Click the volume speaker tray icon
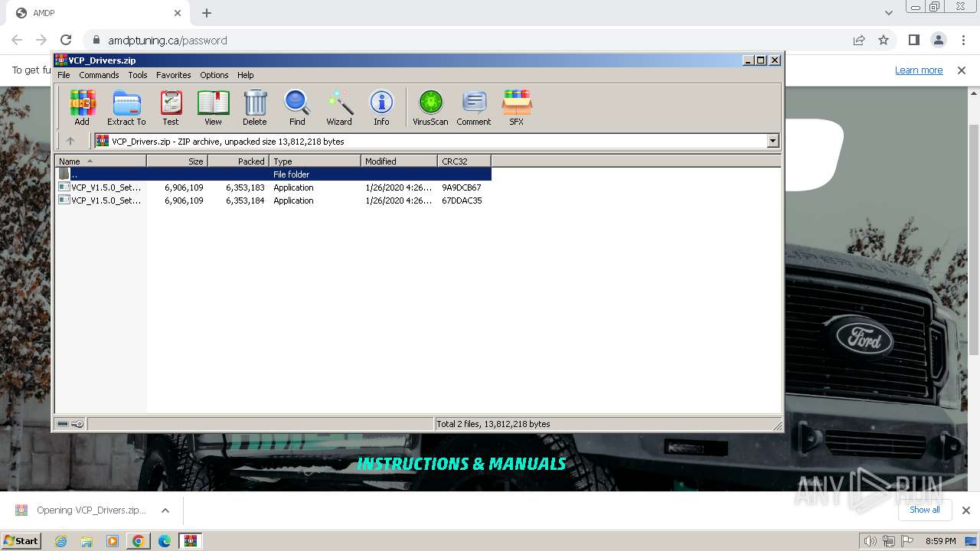 pos(870,541)
